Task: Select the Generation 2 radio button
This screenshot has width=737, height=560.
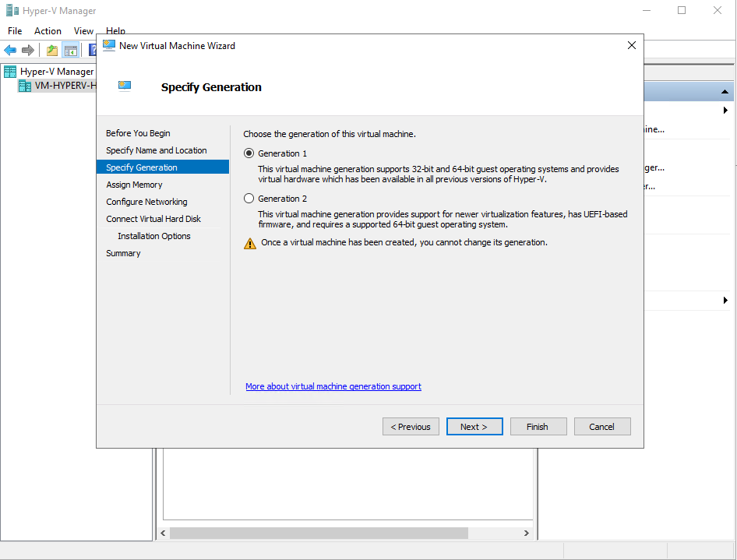Action: (249, 199)
